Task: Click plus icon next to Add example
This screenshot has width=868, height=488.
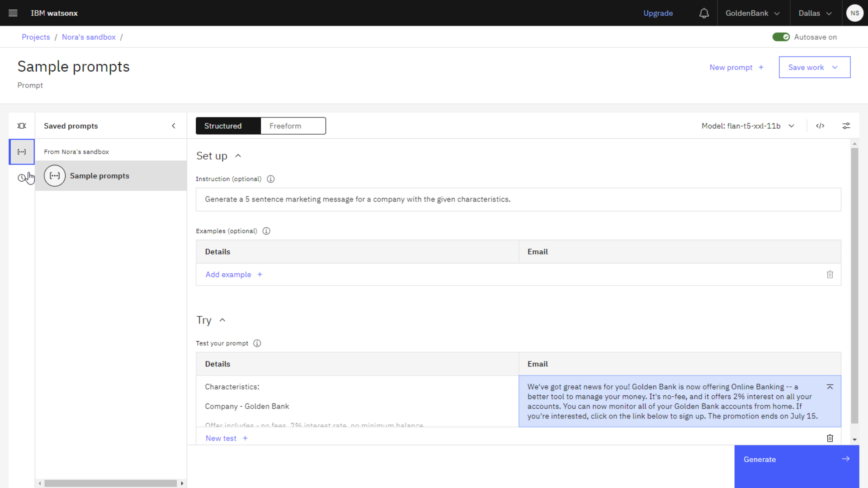Action: (x=260, y=275)
